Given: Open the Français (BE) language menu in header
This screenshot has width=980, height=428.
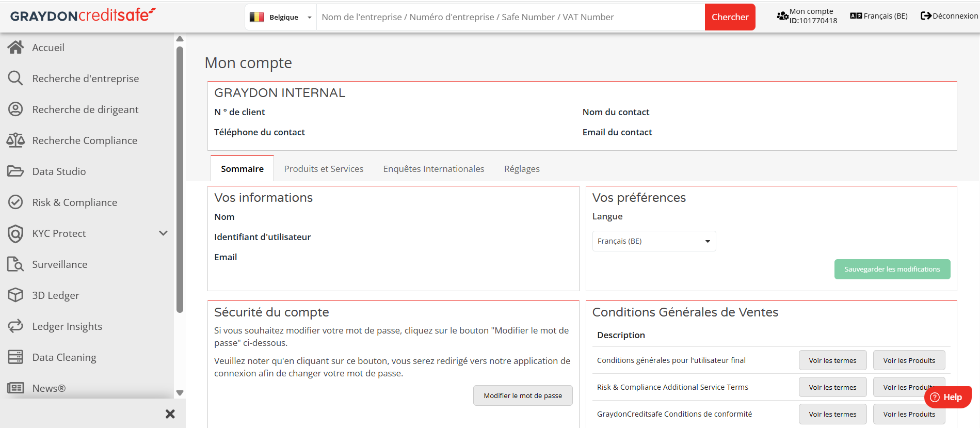Looking at the screenshot, I should coord(879,16).
